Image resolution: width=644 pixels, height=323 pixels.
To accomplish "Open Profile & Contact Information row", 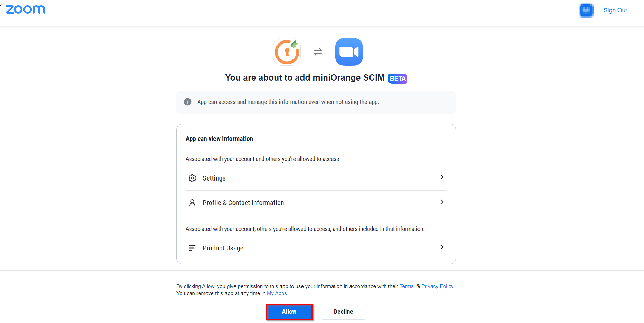I will pyautogui.click(x=243, y=203).
